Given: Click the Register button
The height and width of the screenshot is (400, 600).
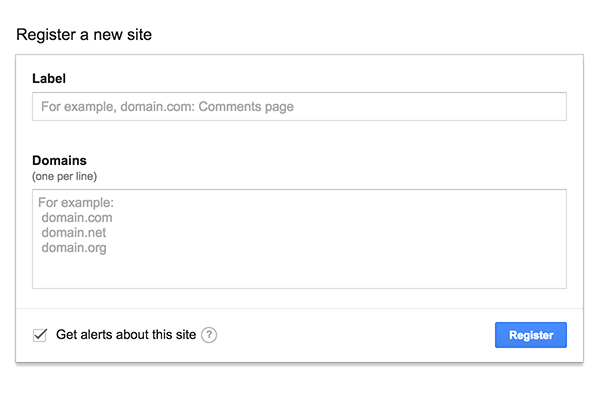Looking at the screenshot, I should [x=530, y=335].
